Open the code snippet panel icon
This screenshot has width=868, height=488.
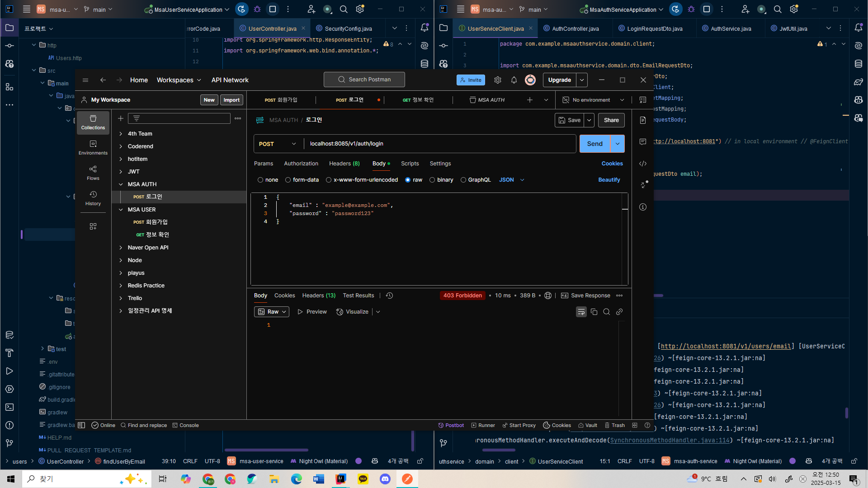pos(643,164)
